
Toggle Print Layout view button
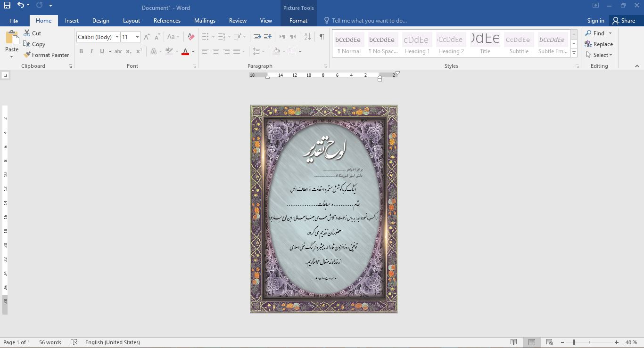click(532, 342)
